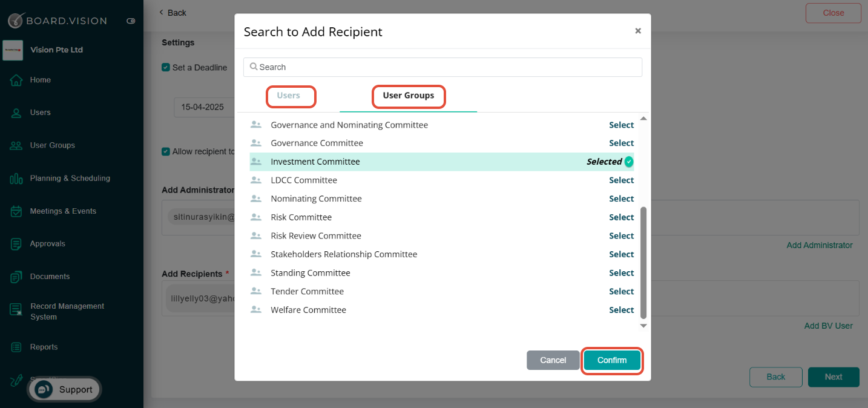
Task: Click the Next button on the page
Action: pyautogui.click(x=833, y=377)
